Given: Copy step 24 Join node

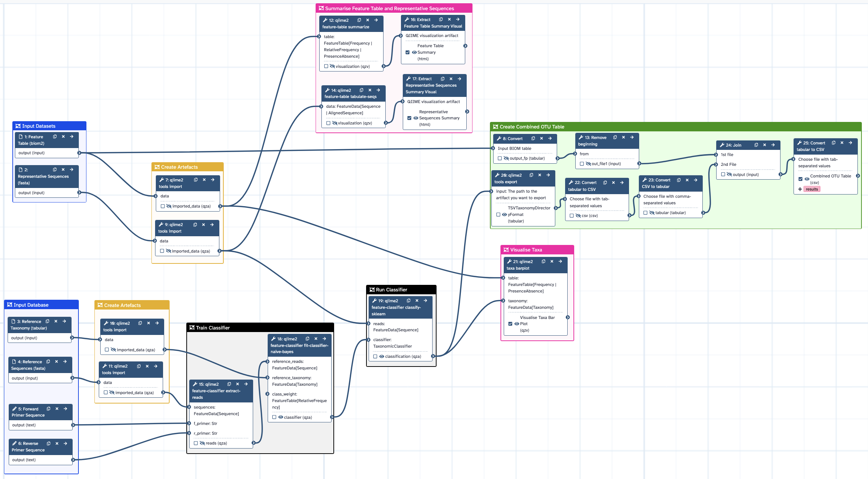Looking at the screenshot, I should (756, 145).
